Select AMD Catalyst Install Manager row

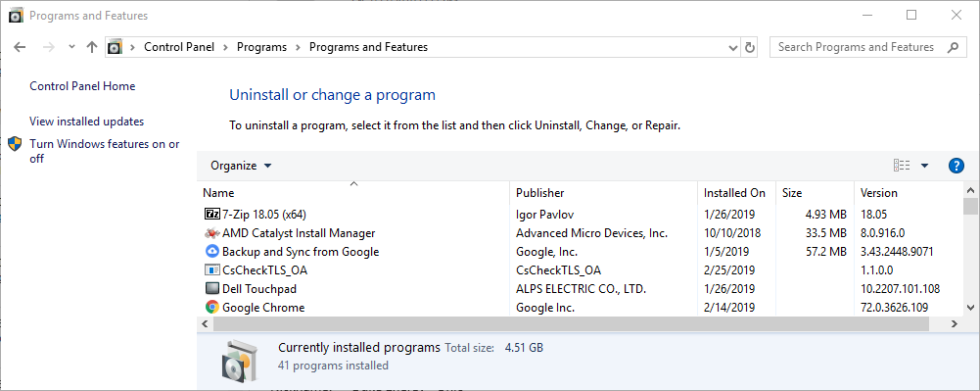pos(581,232)
